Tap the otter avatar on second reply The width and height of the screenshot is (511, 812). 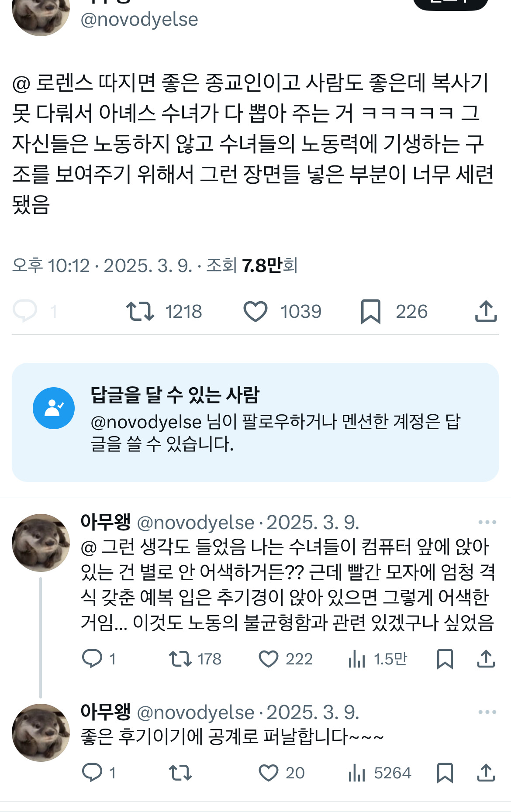coord(41,733)
